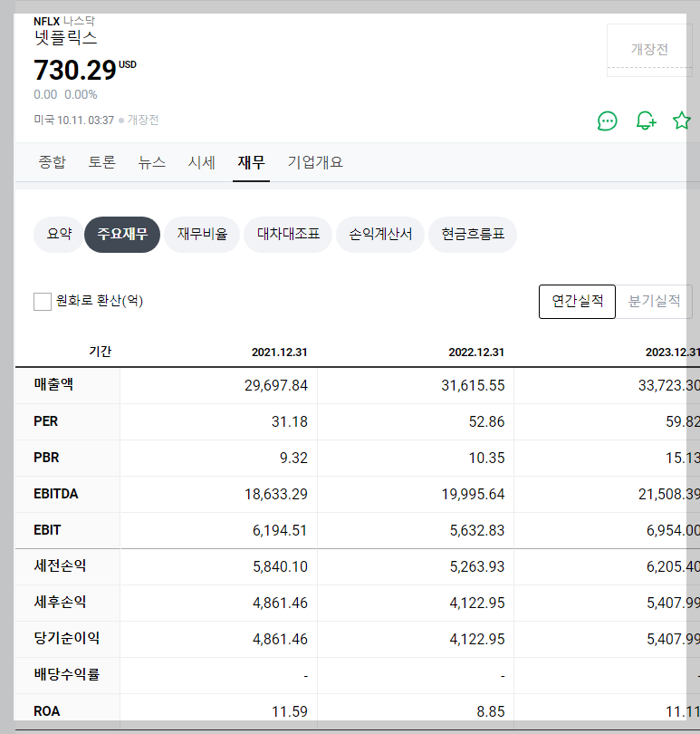Enable the 원화로 환산(억) checkbox
Screen dimensions: 700x734
pos(42,301)
